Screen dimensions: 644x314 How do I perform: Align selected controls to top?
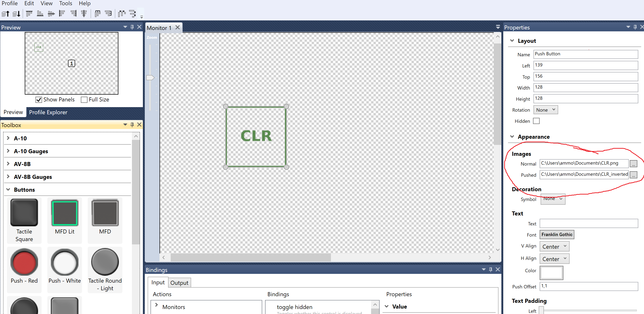[x=29, y=14]
